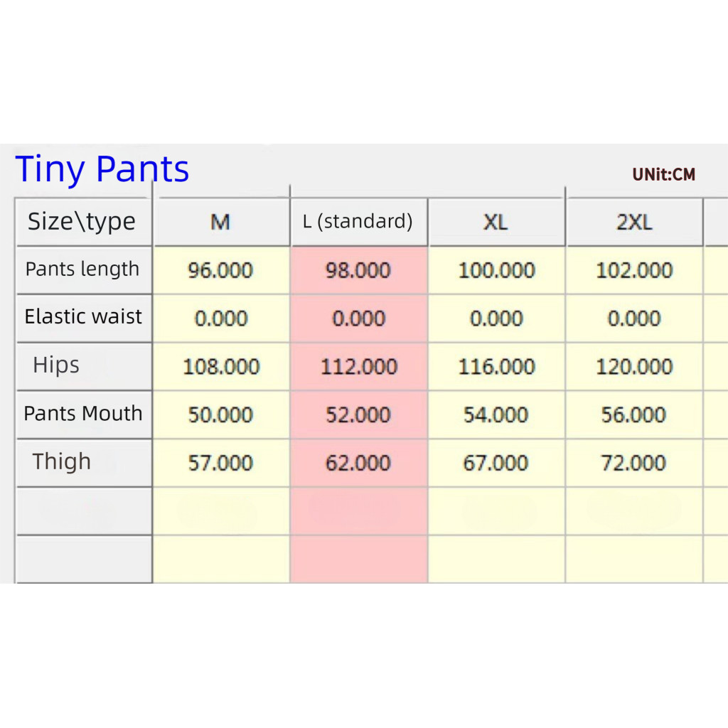Click the Pants Mouth row header
This screenshot has height=728, width=728.
(x=83, y=414)
